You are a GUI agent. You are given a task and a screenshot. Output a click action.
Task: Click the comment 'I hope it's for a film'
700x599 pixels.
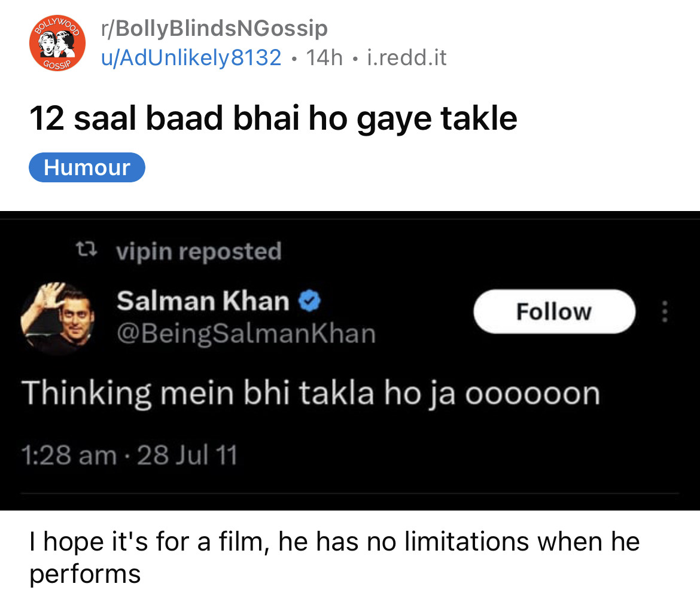pos(334,542)
